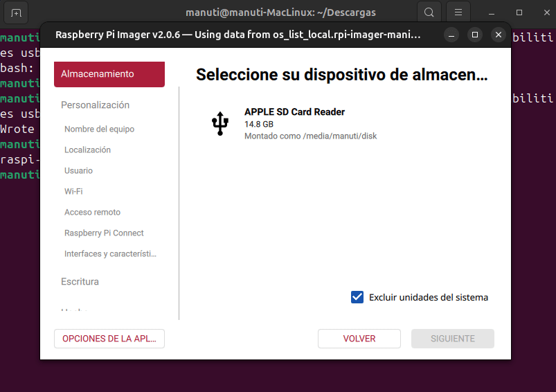Click terminal title manuti@manuti-MacLinux
The image size is (556, 392).
point(280,12)
